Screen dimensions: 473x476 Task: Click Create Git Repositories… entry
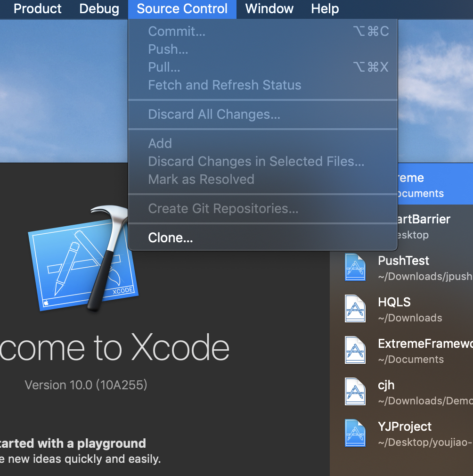(263, 209)
